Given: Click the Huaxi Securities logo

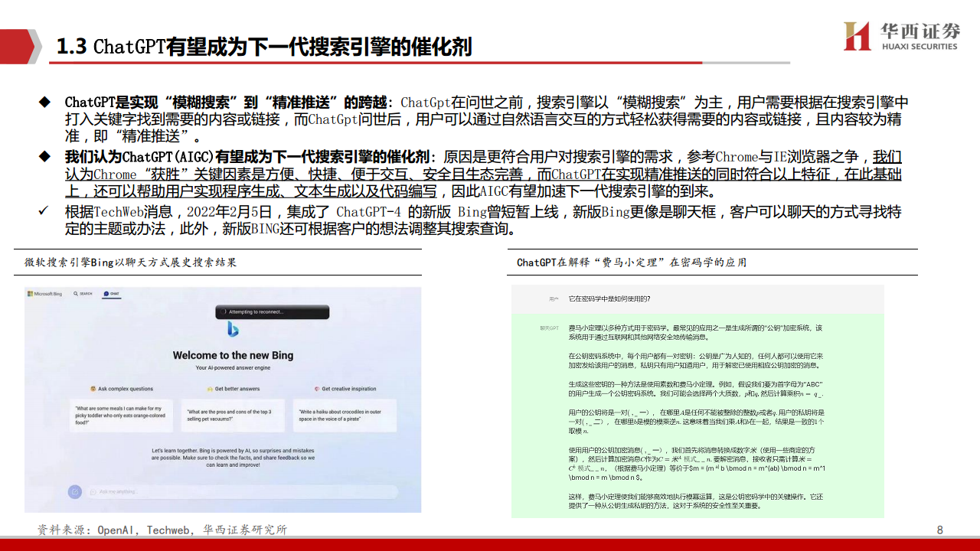Looking at the screenshot, I should pos(901,35).
